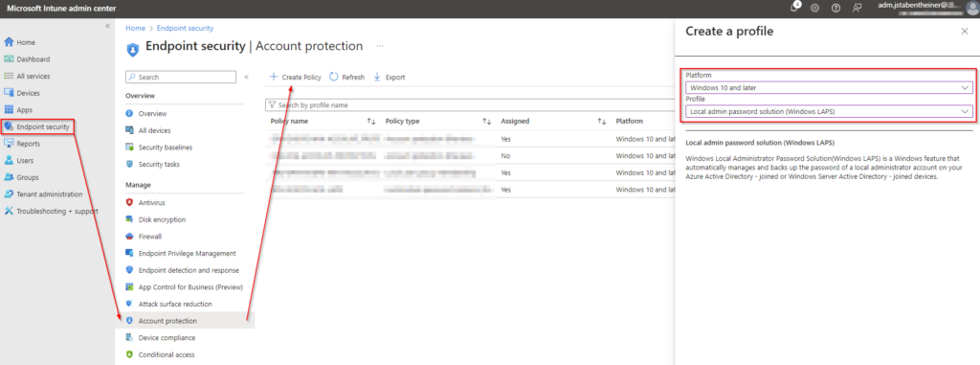Click the Disk encryption icon
980x365 pixels.
(129, 219)
